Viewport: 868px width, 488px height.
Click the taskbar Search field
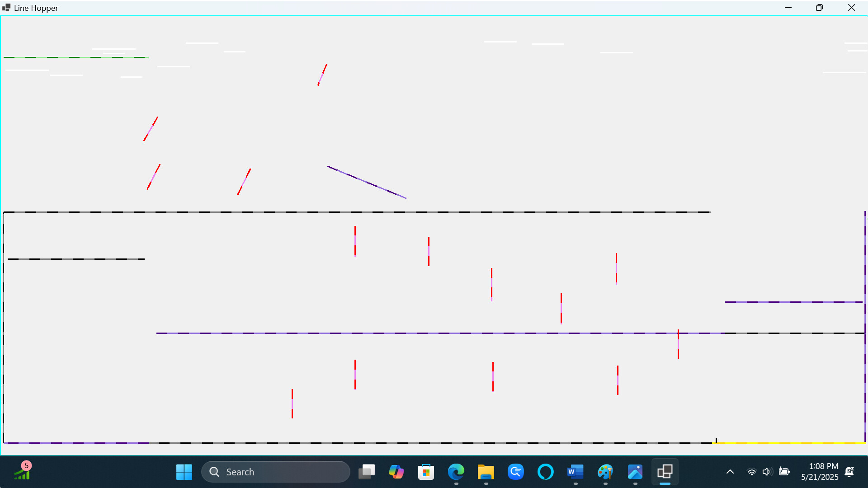tap(276, 471)
